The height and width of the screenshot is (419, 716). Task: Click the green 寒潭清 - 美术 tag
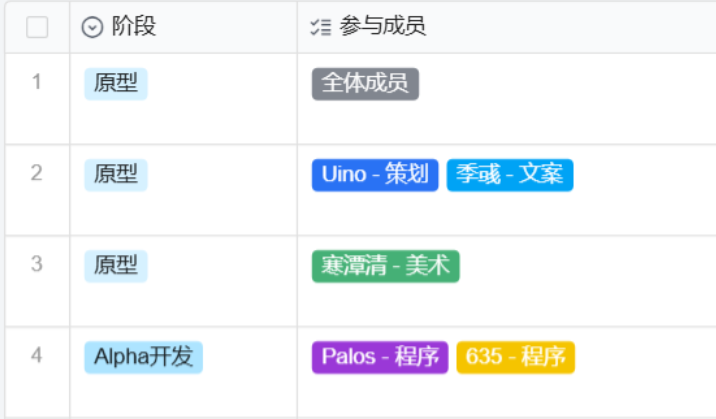385,266
